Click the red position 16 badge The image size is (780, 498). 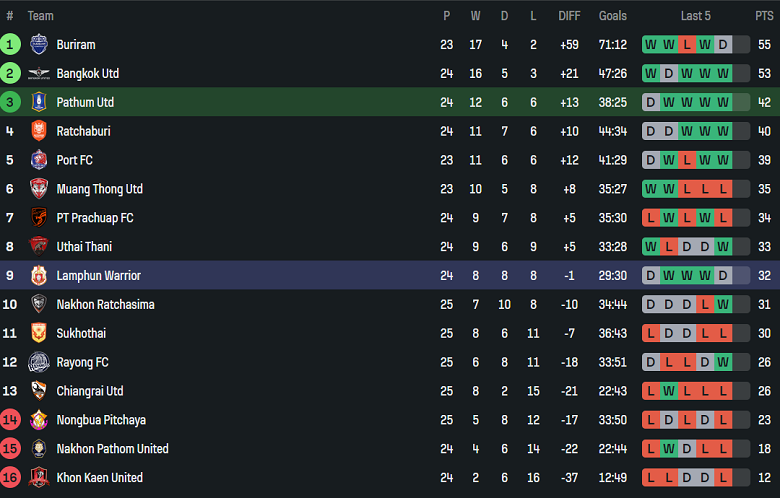click(10, 477)
